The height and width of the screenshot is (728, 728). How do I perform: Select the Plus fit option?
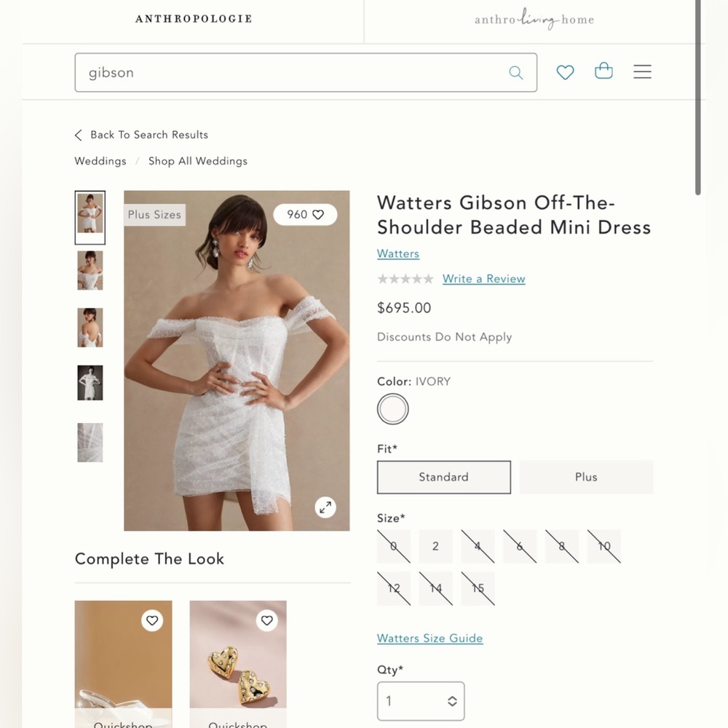coord(586,477)
